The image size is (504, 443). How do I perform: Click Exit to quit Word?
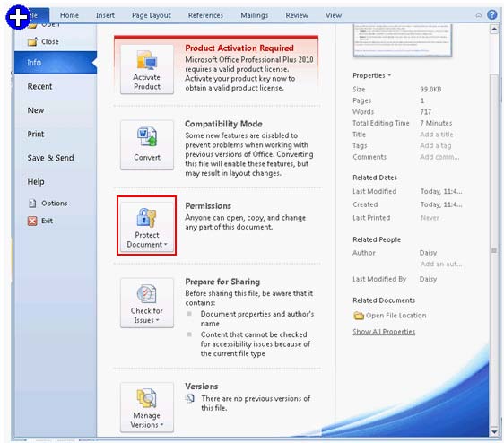[x=40, y=221]
